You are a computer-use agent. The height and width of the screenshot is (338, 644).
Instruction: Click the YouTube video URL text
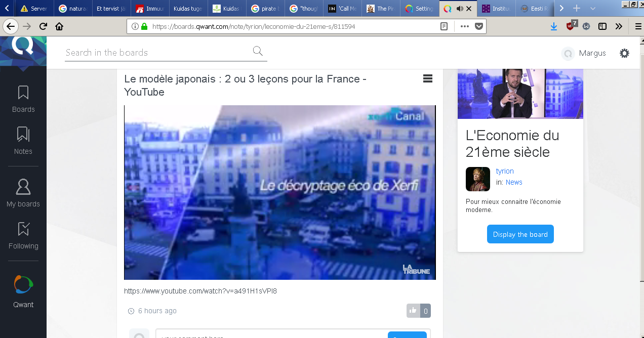click(200, 291)
